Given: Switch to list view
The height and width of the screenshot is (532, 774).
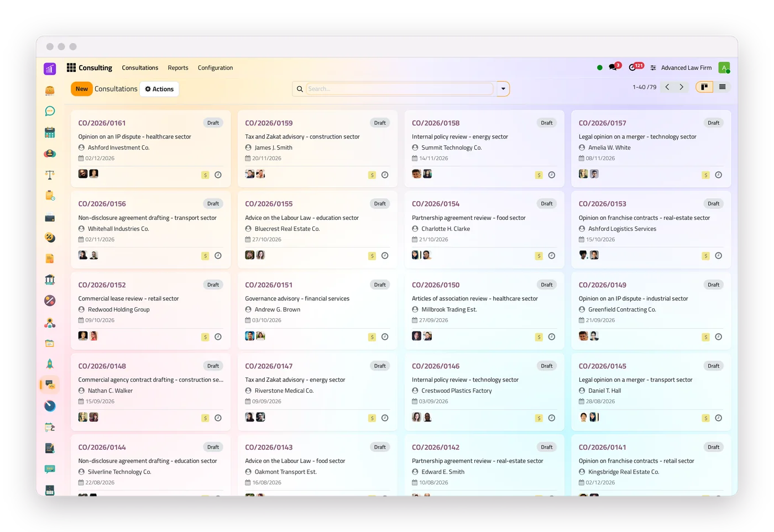Looking at the screenshot, I should tap(722, 87).
